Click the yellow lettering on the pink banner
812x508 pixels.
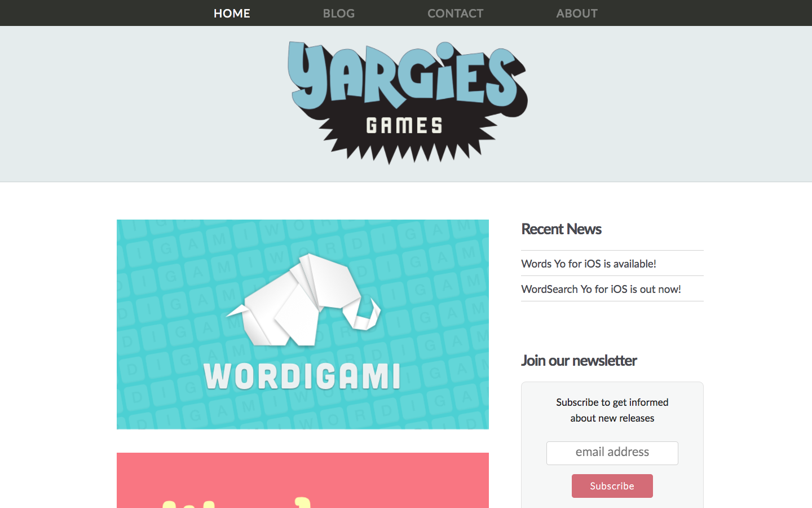237,502
